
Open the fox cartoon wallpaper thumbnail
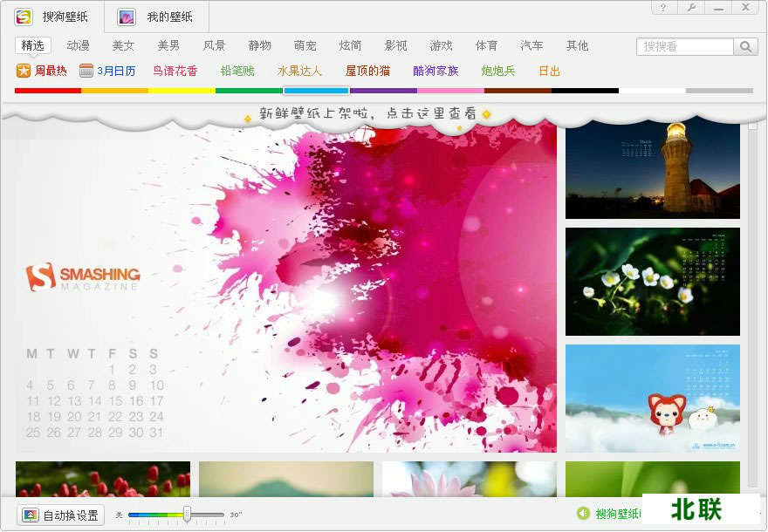[651, 399]
